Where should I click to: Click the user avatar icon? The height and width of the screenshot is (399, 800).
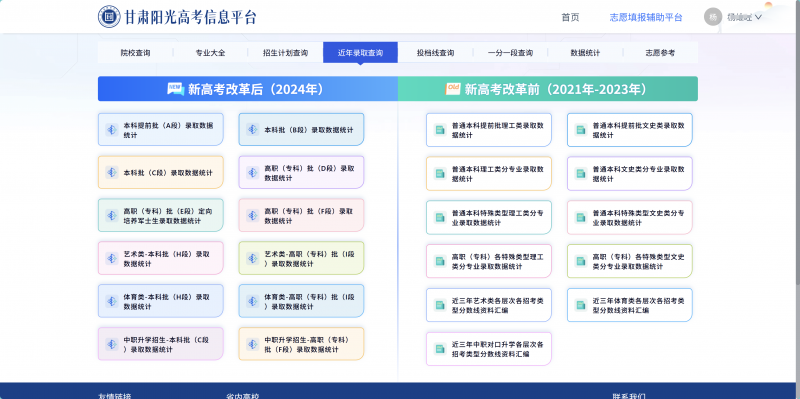[x=713, y=17]
